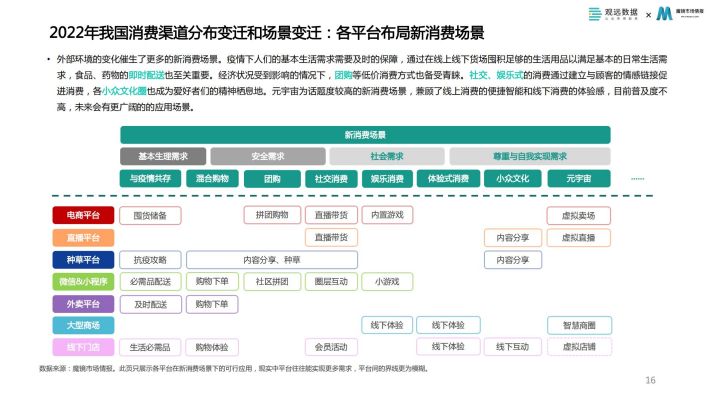
Task: Click 大型商场 row's 线下体验 under 体验式消费
Action: pyautogui.click(x=448, y=325)
